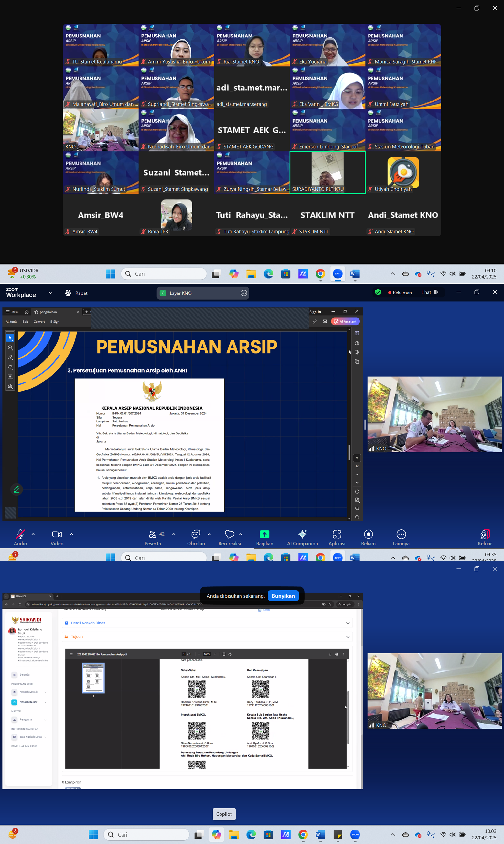Image resolution: width=504 pixels, height=844 pixels.
Task: Open Beranda in SRIKANDI sidebar
Action: point(21,675)
